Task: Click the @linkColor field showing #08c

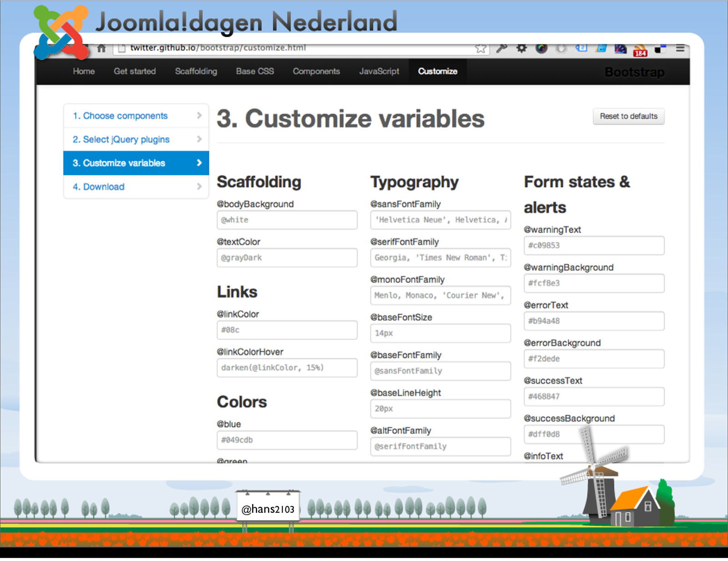Action: click(x=287, y=330)
